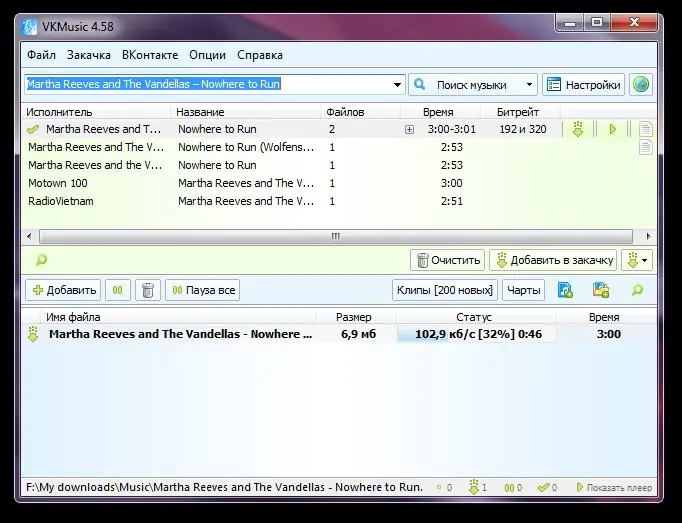Click the add music file icon

click(565, 290)
